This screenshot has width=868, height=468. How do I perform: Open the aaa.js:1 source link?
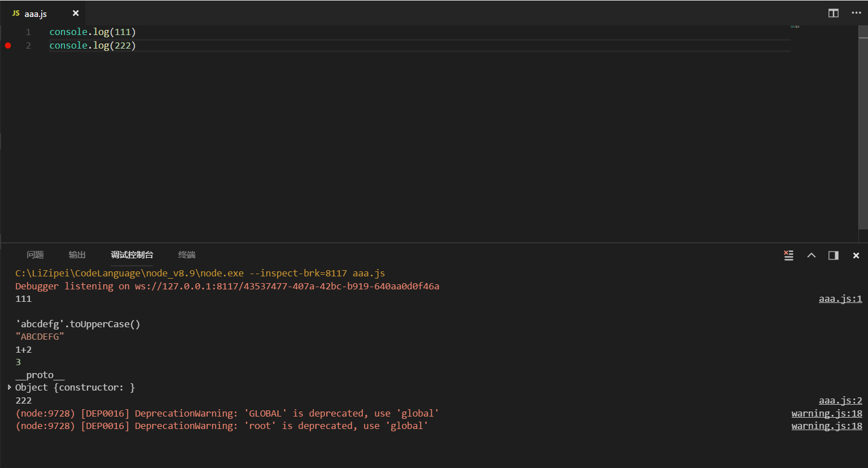click(840, 298)
